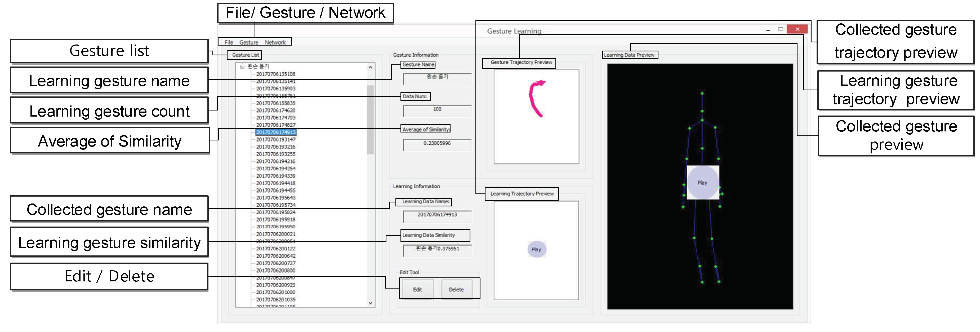The height and width of the screenshot is (332, 980).
Task: Select highlighted entry 20170706174913 in list
Action: click(275, 132)
